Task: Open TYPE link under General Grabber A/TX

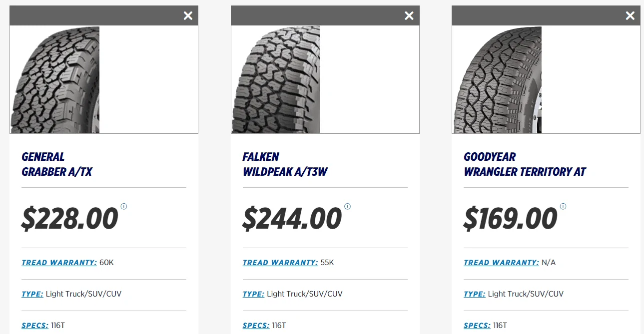Action: 32,294
